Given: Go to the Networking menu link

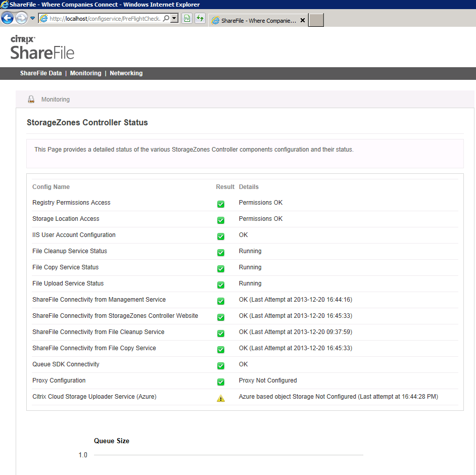Looking at the screenshot, I should [126, 73].
